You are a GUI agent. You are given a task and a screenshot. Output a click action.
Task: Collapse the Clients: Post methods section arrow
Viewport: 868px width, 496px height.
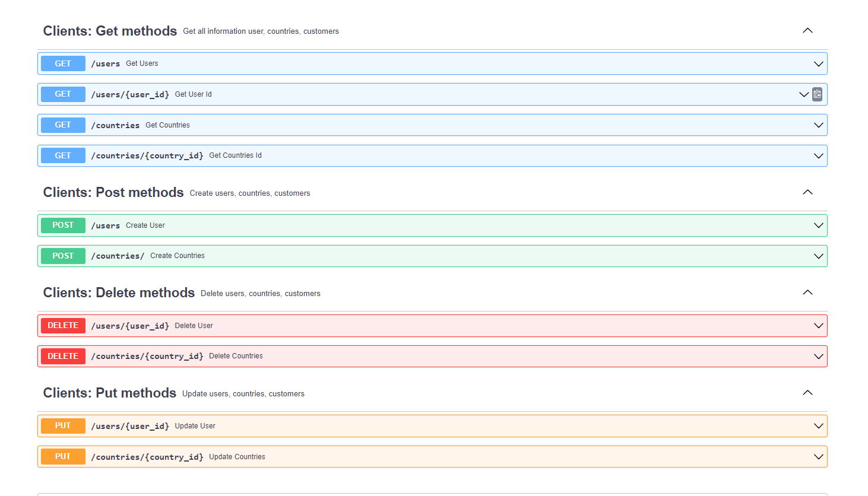(x=807, y=192)
